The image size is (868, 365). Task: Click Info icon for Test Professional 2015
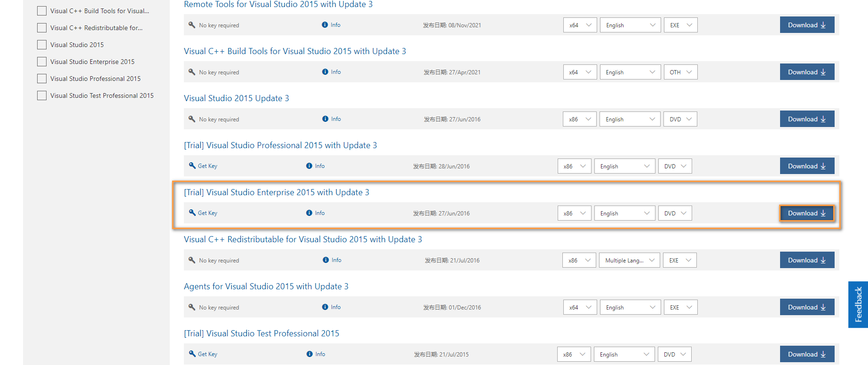click(x=309, y=354)
